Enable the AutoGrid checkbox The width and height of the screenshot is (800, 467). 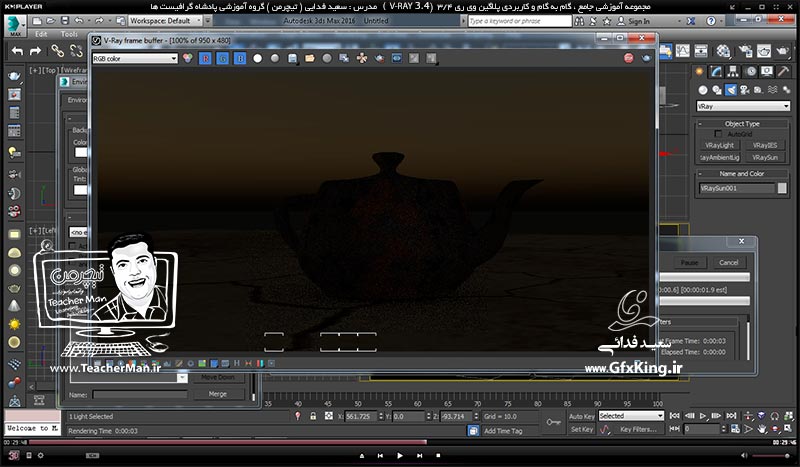pos(718,134)
